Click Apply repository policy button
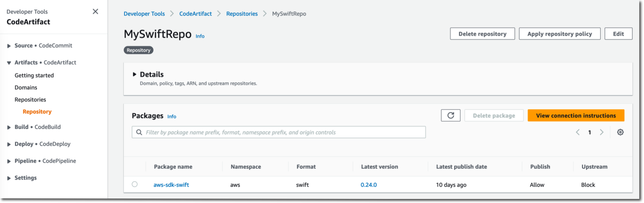Screen dimensions: 644x203 pyautogui.click(x=559, y=34)
